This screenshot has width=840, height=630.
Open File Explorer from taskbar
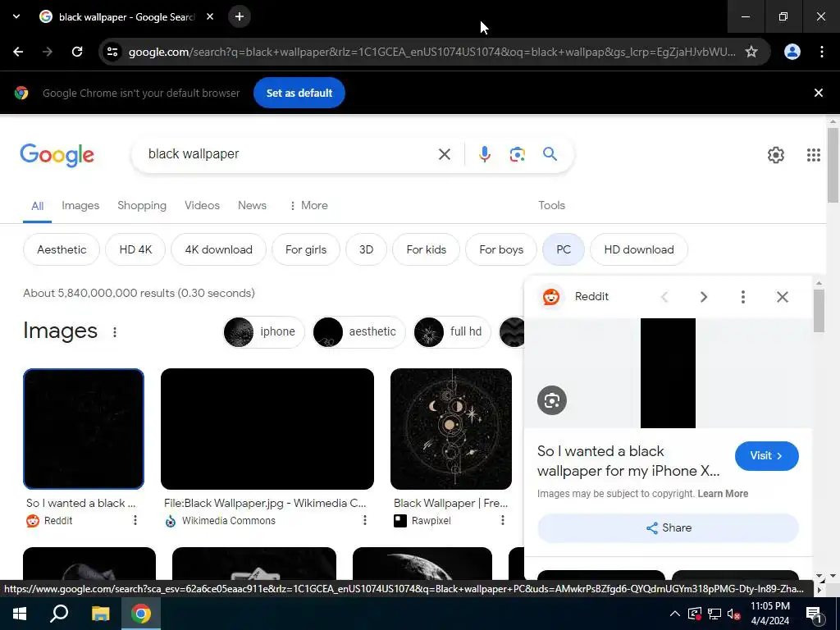[x=100, y=614]
